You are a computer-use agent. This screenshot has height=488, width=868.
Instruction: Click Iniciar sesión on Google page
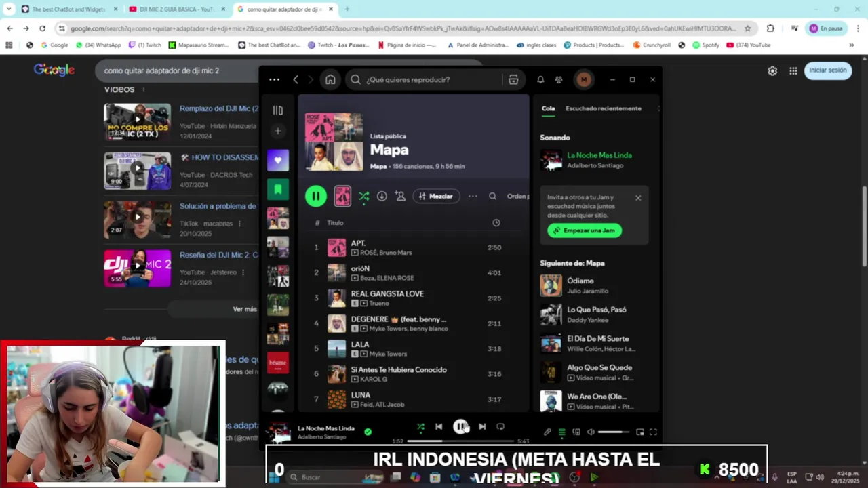pos(827,70)
